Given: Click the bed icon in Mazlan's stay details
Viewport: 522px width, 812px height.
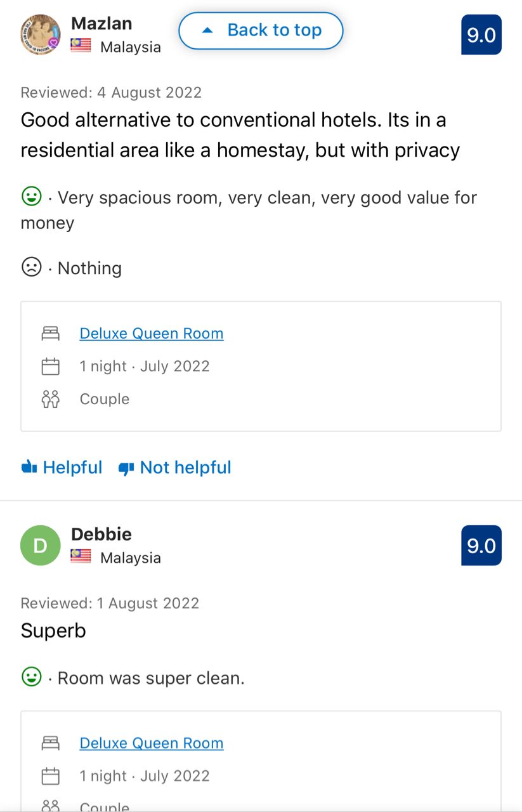Looking at the screenshot, I should point(50,334).
